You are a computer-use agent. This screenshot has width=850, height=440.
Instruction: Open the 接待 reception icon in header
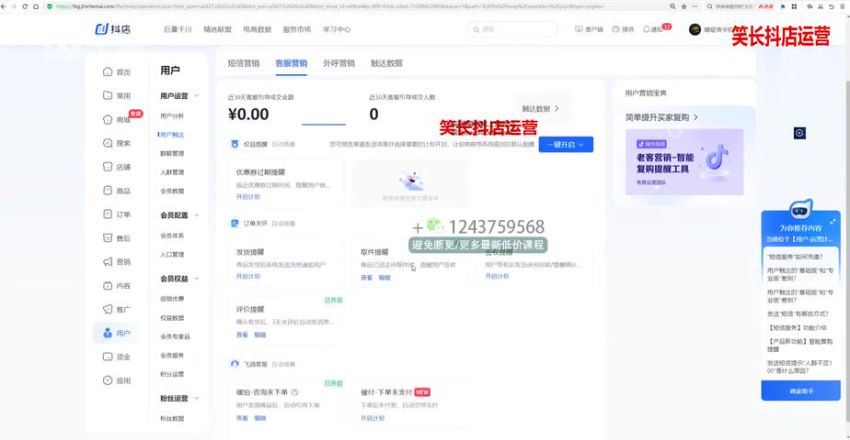(616, 29)
